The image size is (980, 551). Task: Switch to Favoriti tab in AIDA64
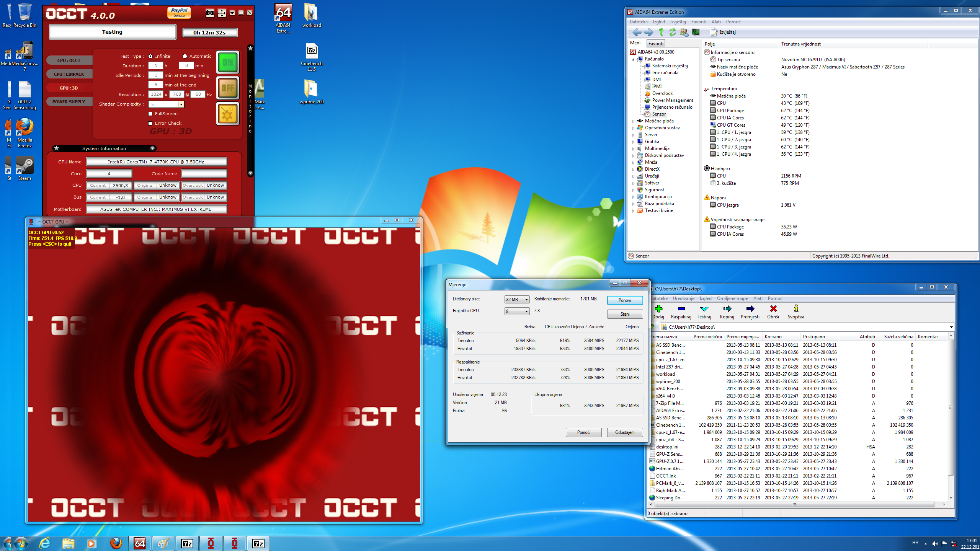click(656, 44)
